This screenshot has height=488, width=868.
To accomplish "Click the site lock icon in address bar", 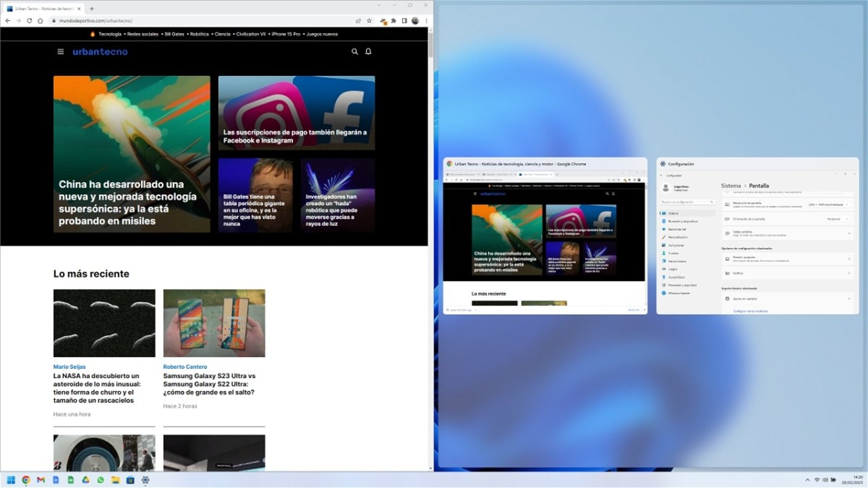I will (54, 20).
